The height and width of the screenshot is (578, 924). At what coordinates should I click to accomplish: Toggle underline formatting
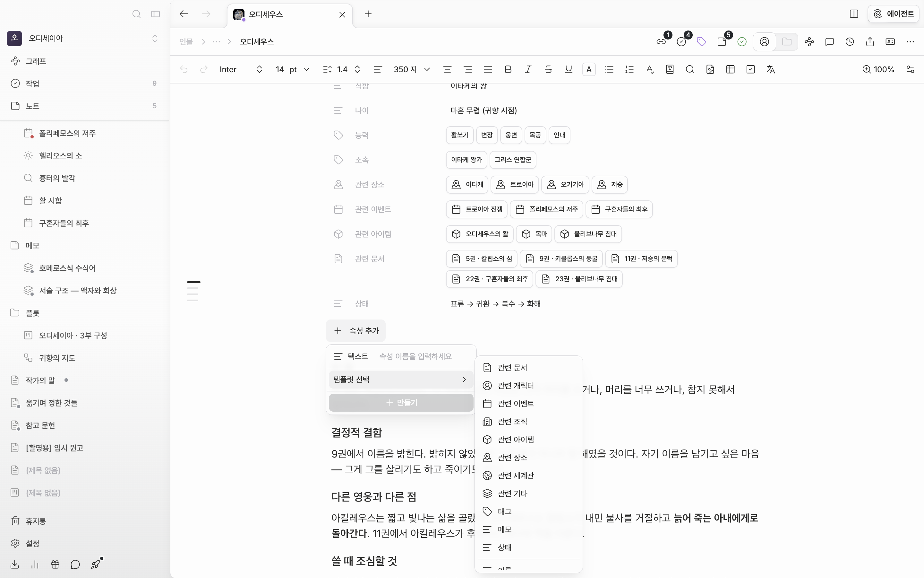click(569, 69)
